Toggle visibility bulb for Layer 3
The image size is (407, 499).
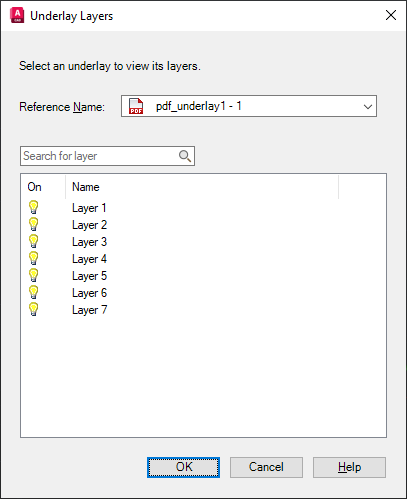34,241
